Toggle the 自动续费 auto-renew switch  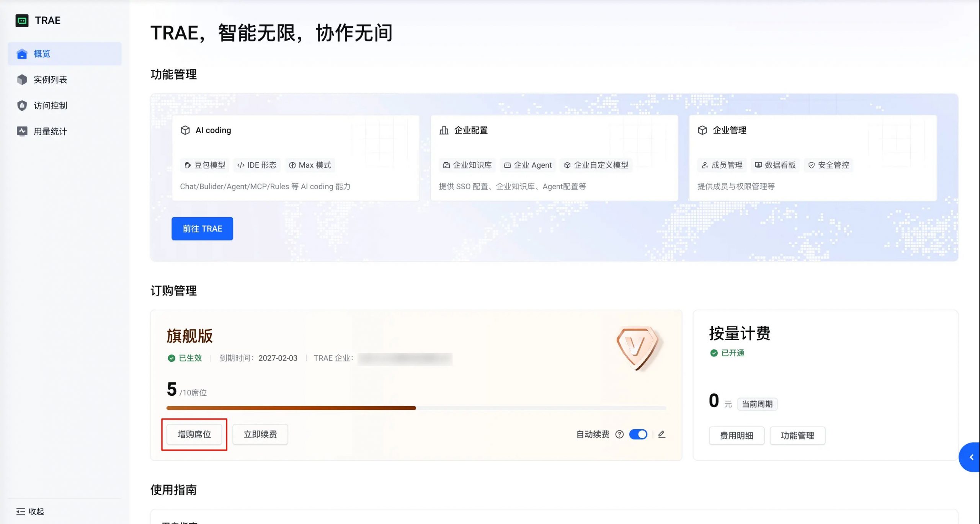pos(638,434)
